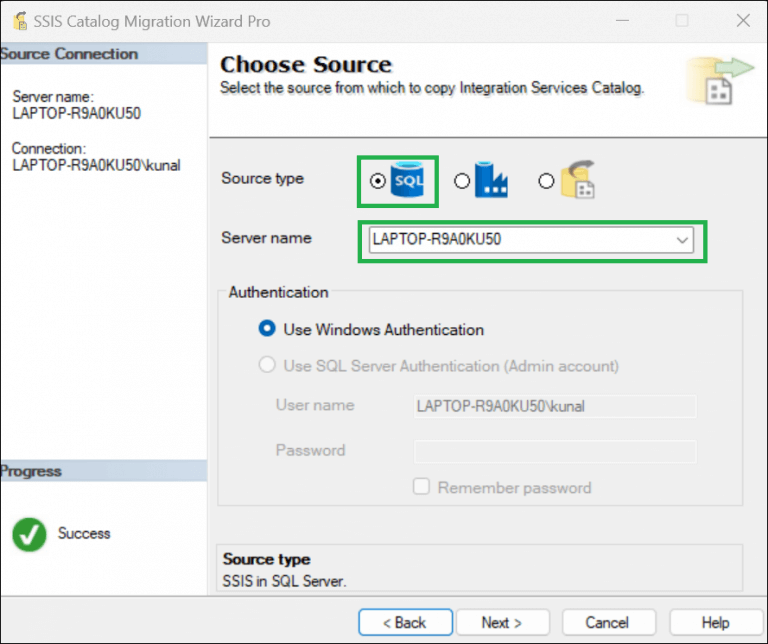Tick the Remember password checkbox
This screenshot has height=644, width=768.
[x=422, y=487]
